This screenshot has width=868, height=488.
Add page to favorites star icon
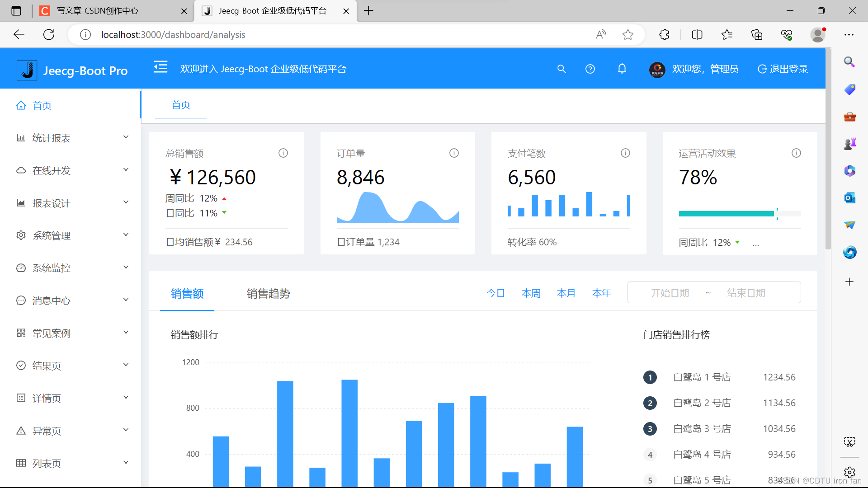pos(627,35)
